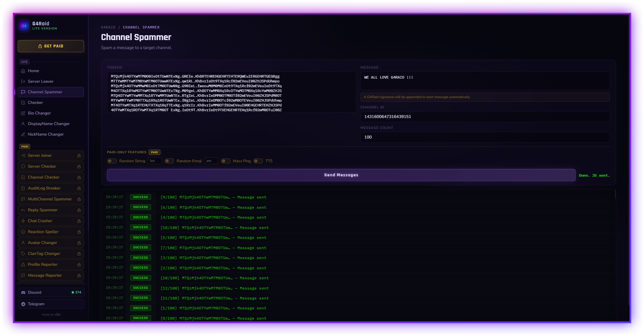Click the ClanTag Changer tag icon
This screenshot has width=644, height=336.
[23, 254]
